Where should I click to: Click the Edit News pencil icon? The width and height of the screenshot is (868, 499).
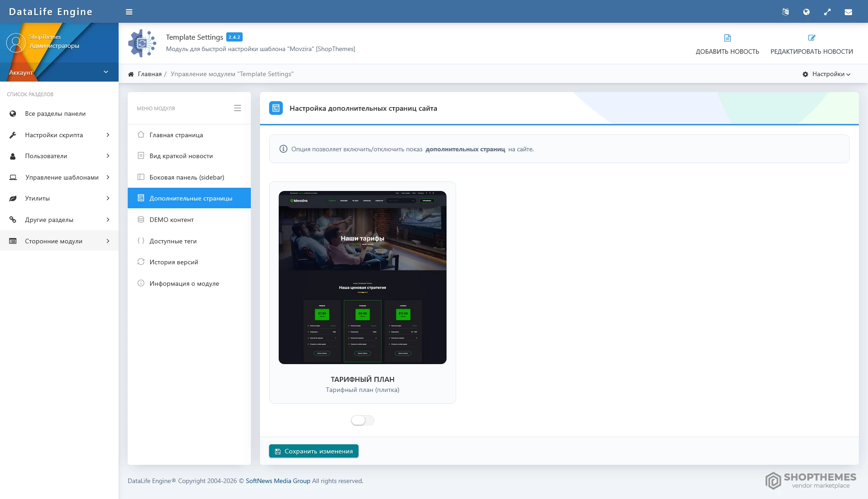point(811,38)
